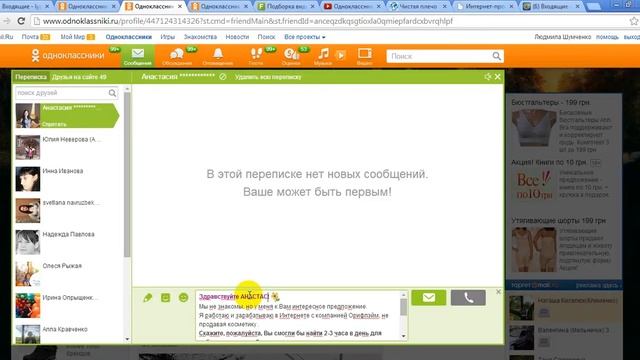
Task: Select svetlana nauruzbek conversation
Action: point(67,210)
